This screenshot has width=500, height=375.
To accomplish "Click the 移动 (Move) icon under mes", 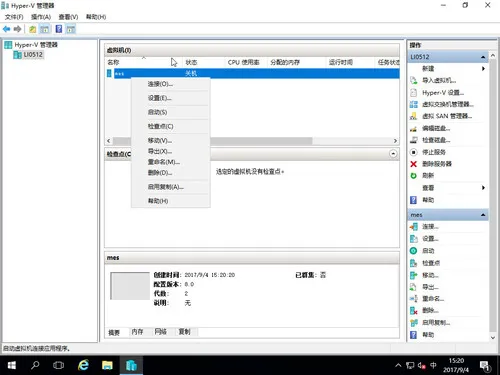I will [413, 275].
